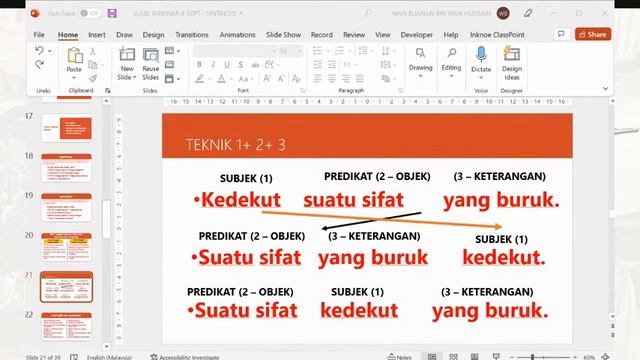This screenshot has width=640, height=360.
Task: Collapse the ribbon with the chevron
Action: [x=605, y=89]
